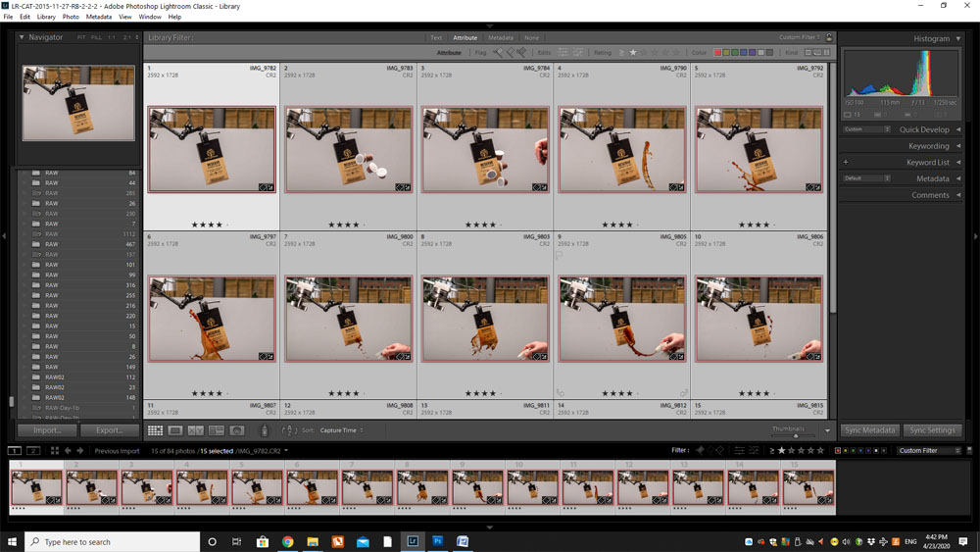The height and width of the screenshot is (552, 980).
Task: Open the Metadata menu
Action: coord(99,17)
